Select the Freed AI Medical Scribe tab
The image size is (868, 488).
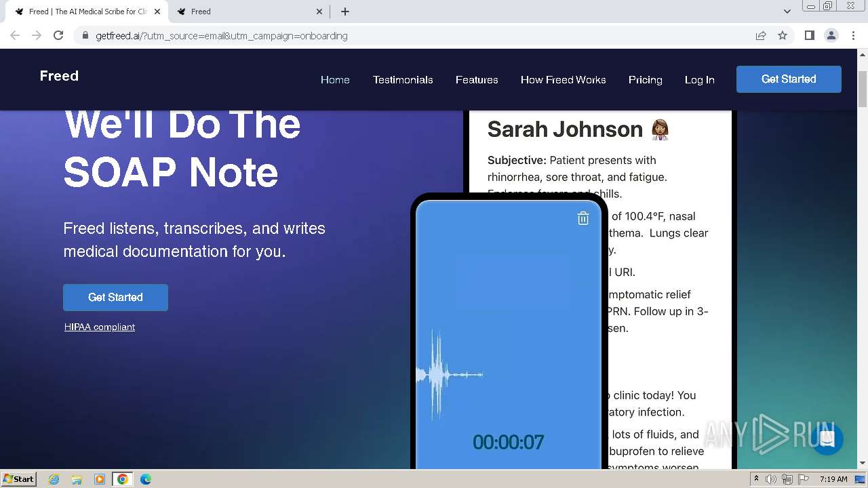point(87,12)
